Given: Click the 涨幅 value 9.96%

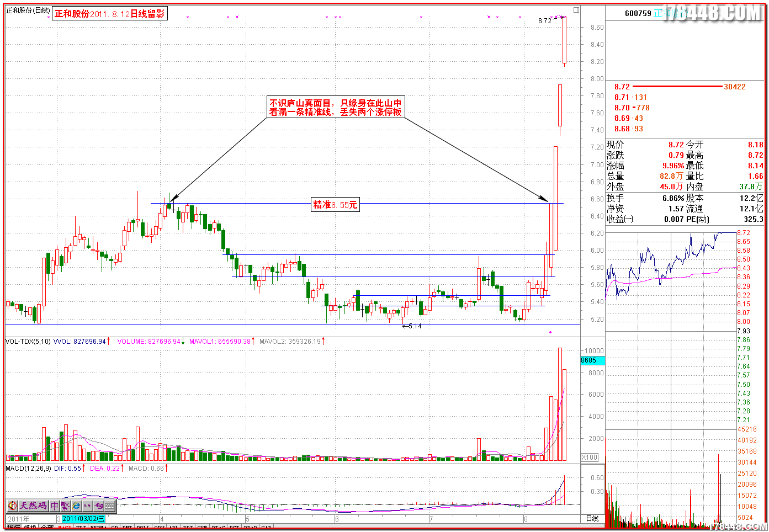Looking at the screenshot, I should 673,166.
